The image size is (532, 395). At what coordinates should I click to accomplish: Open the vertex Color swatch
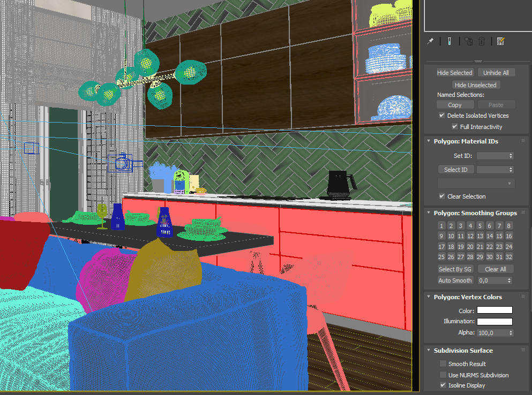[x=494, y=310]
